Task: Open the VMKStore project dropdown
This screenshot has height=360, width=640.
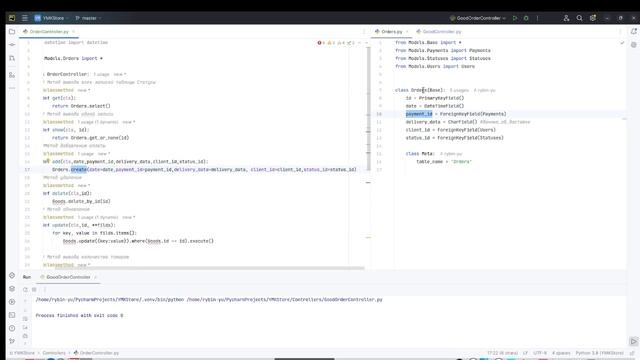Action: click(51, 18)
